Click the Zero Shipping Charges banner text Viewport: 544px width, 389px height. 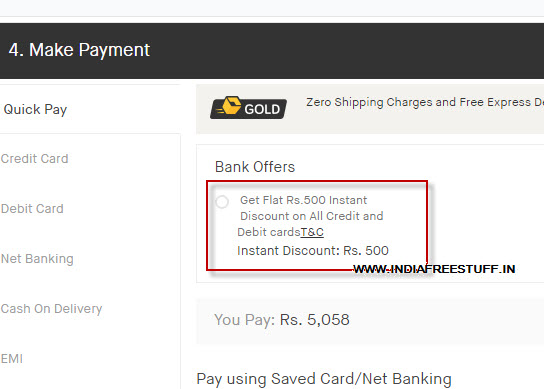425,102
